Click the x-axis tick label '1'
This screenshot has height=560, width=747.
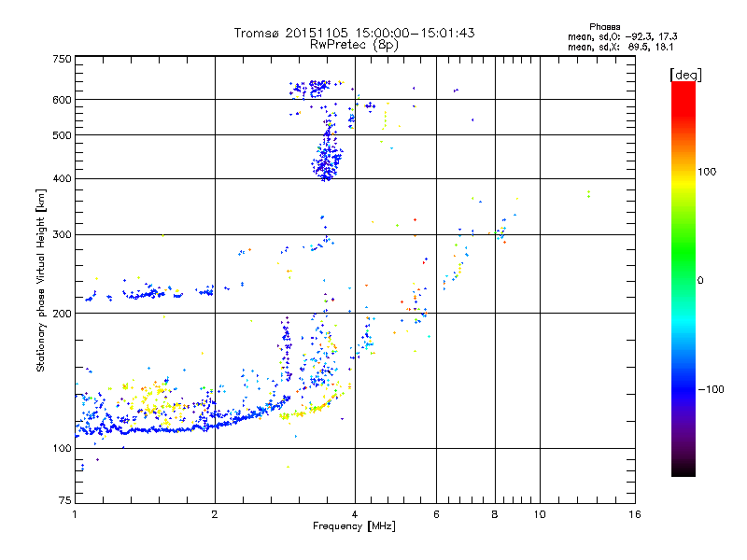click(75, 514)
